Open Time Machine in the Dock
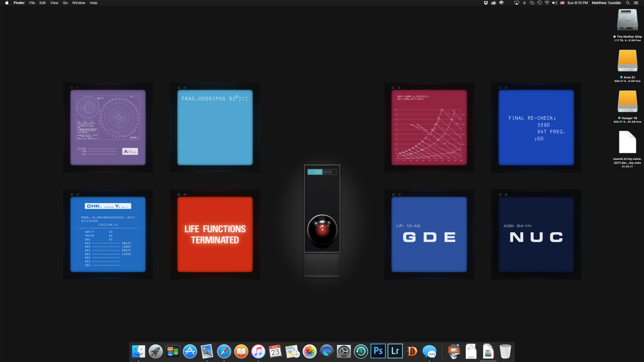The image size is (644, 362). point(361,351)
